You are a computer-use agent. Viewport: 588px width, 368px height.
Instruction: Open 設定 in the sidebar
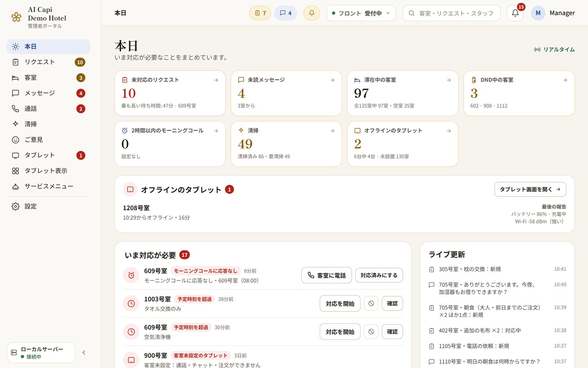[x=49, y=206]
